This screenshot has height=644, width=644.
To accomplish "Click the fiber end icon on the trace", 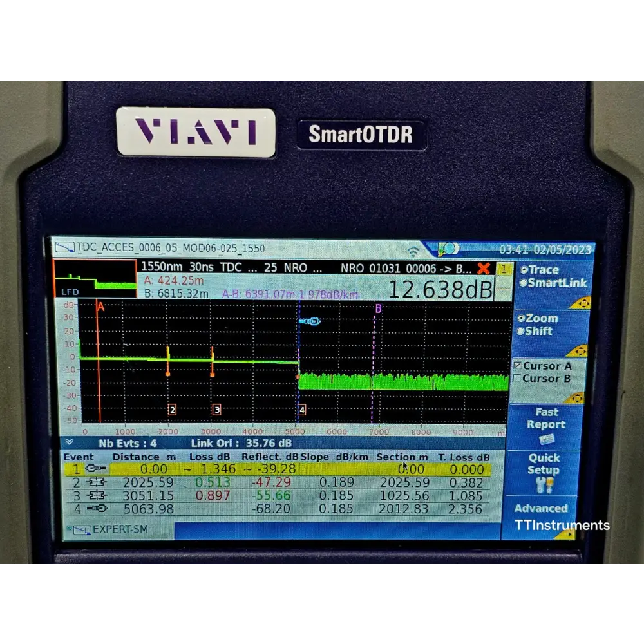I will (310, 321).
